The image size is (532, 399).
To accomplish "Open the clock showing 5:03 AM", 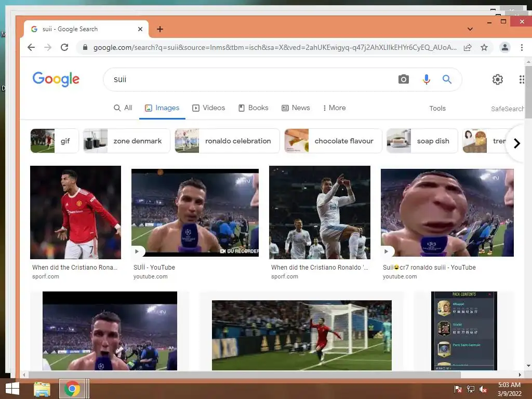I will click(x=509, y=389).
